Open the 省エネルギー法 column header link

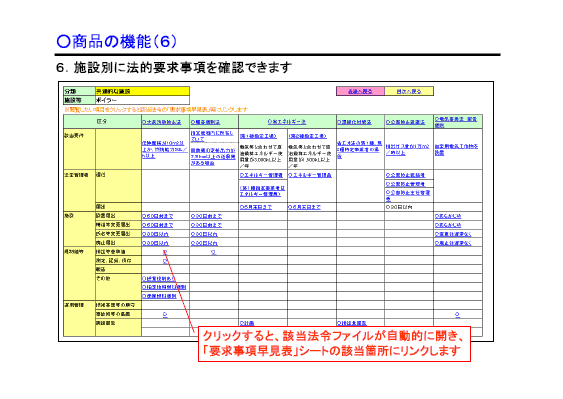[287, 122]
